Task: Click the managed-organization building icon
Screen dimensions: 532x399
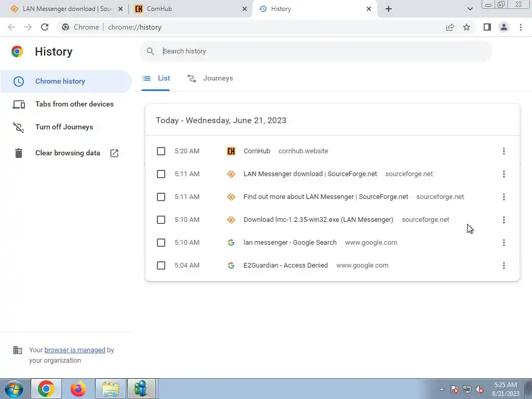Action: (x=17, y=350)
